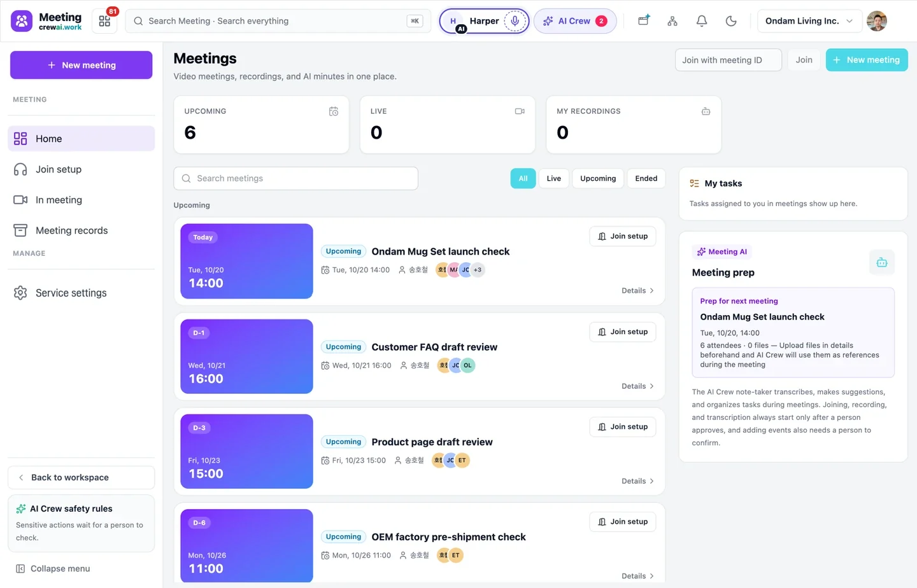Screen dimensions: 917x588
Task: Click the +3 attendees badge
Action: coord(478,270)
